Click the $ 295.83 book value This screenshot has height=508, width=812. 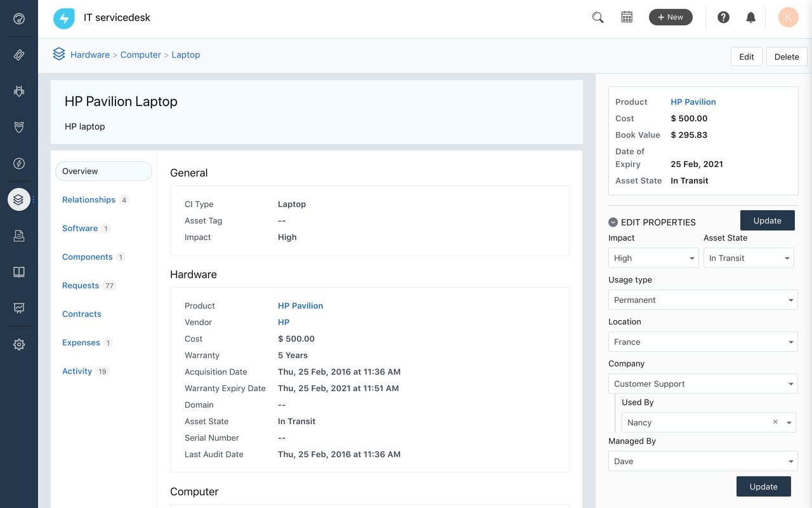click(689, 135)
